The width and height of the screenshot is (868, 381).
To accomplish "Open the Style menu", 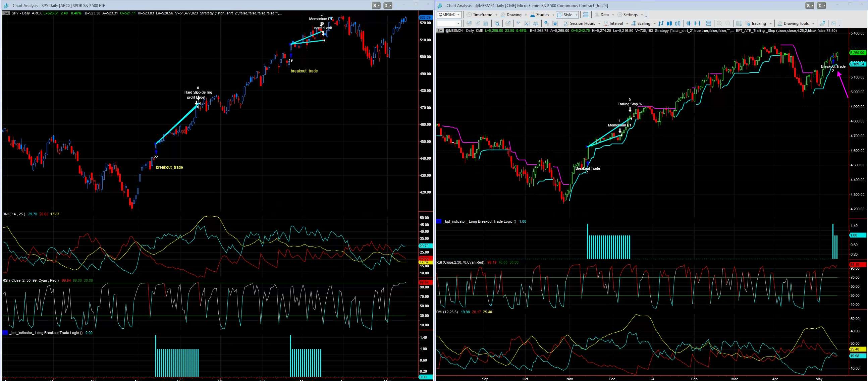I will [x=567, y=15].
